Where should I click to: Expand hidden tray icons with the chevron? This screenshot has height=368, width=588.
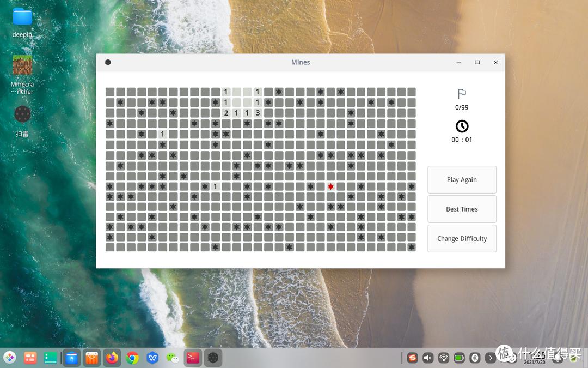[490, 358]
